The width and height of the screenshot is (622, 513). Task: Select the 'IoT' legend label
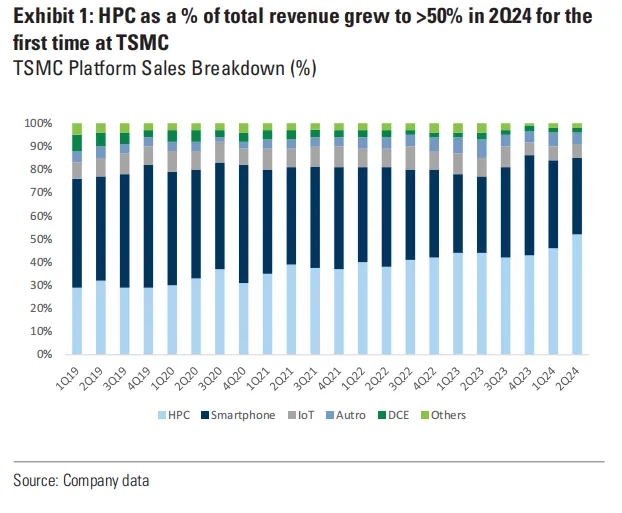coord(306,415)
